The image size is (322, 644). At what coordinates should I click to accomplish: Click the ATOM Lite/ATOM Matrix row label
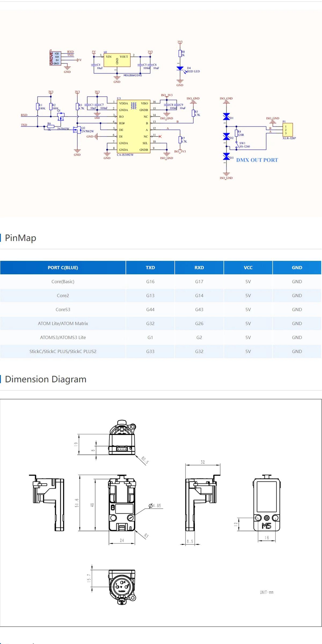pyautogui.click(x=63, y=323)
